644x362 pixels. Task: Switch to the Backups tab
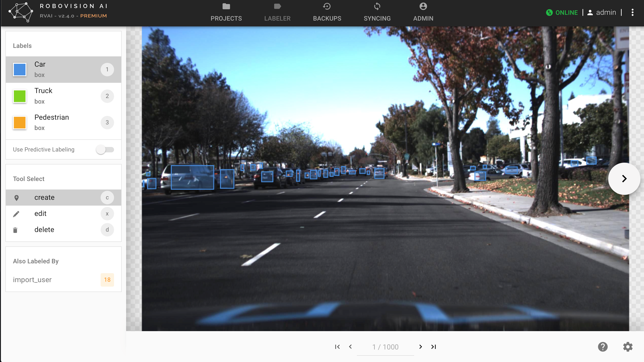pyautogui.click(x=327, y=12)
